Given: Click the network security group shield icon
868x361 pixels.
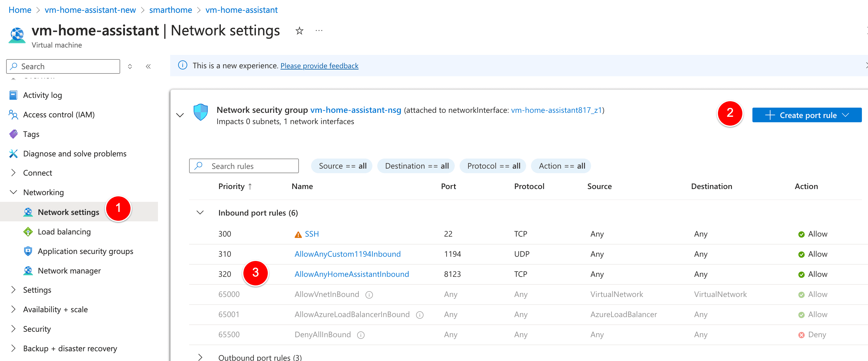Looking at the screenshot, I should (x=200, y=113).
